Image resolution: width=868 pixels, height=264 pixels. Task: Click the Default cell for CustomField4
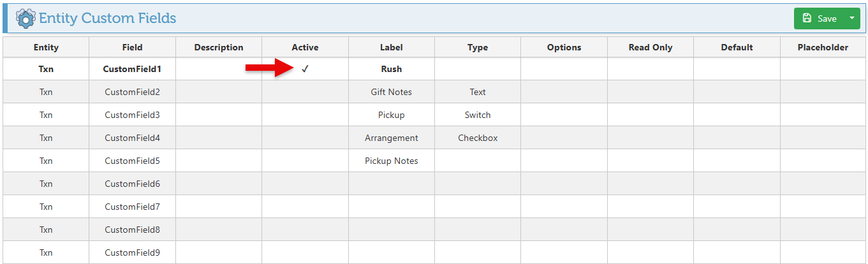pos(737,138)
